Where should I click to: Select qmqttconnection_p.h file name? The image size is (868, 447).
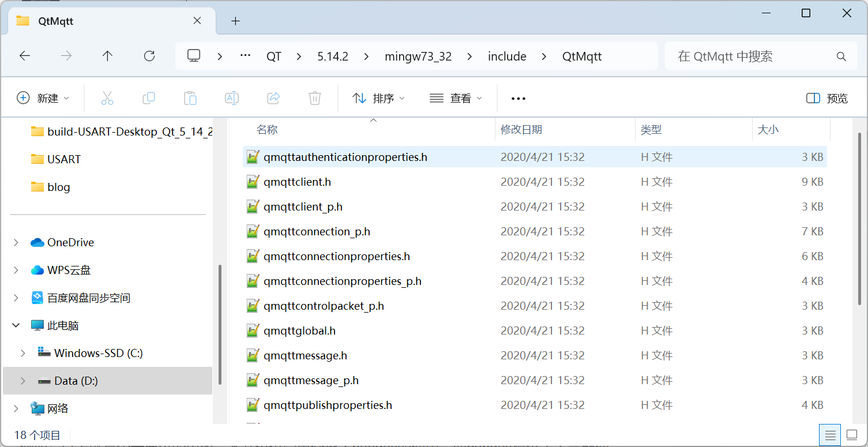tap(317, 231)
